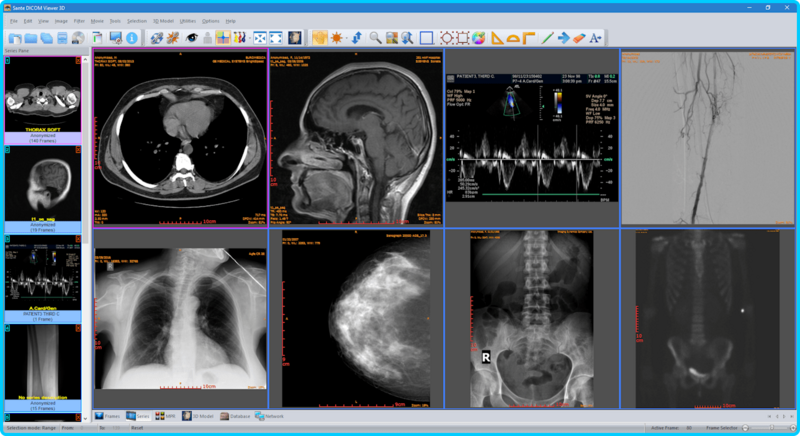Viewport: 800px width, 436px height.
Task: Toggle the highlighted crosshair grid icon
Action: [223, 38]
